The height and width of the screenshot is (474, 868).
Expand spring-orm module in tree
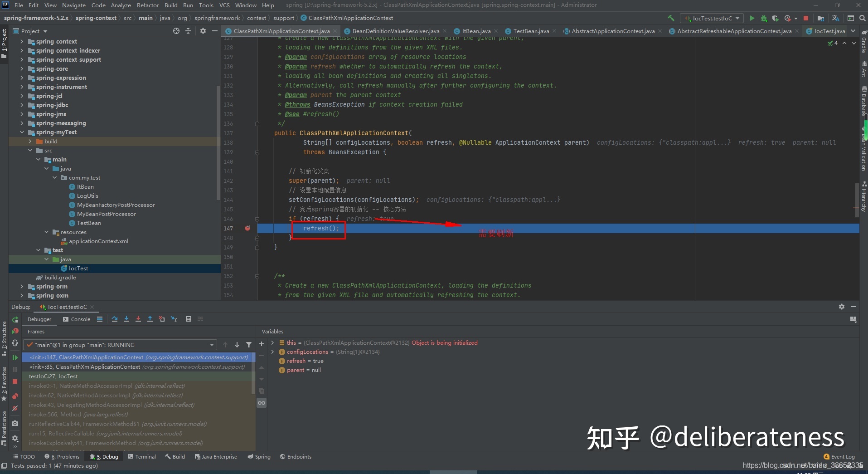(x=22, y=286)
